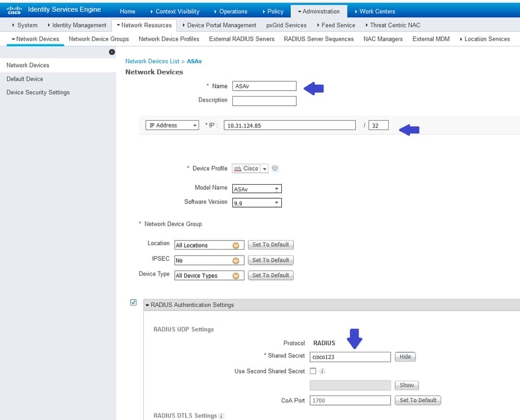This screenshot has height=420, width=520.
Task: Open pxGrid Services tab
Action: [286, 25]
